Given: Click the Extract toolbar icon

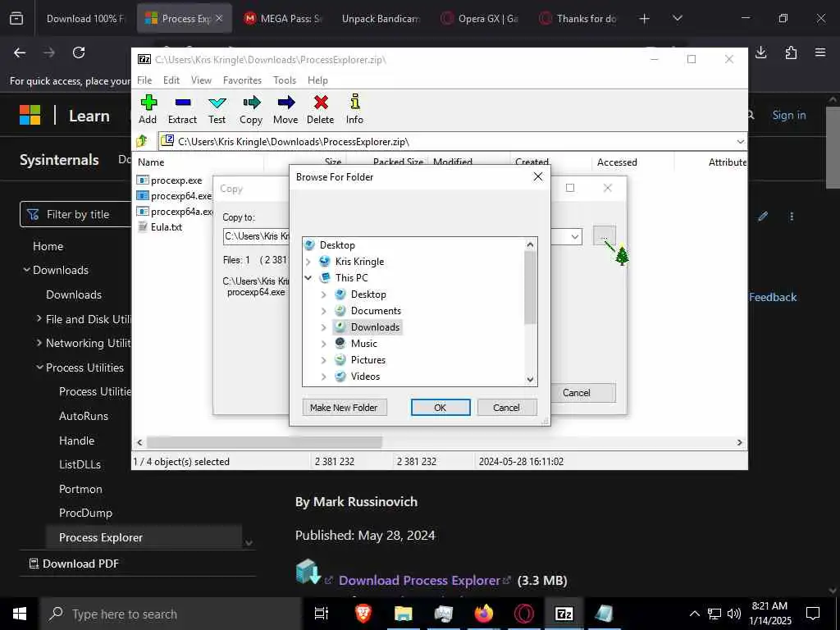Looking at the screenshot, I should point(182,109).
